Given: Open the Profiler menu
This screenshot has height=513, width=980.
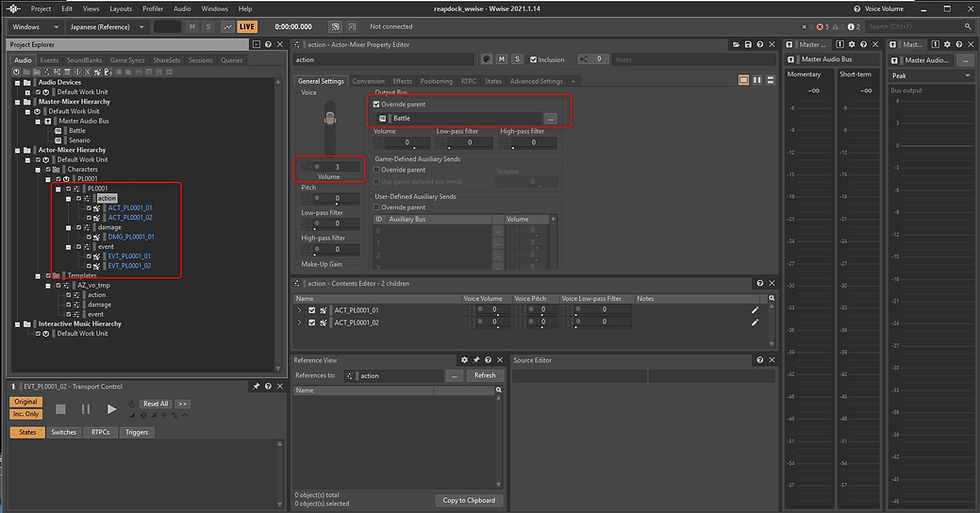Looking at the screenshot, I should pos(152,9).
